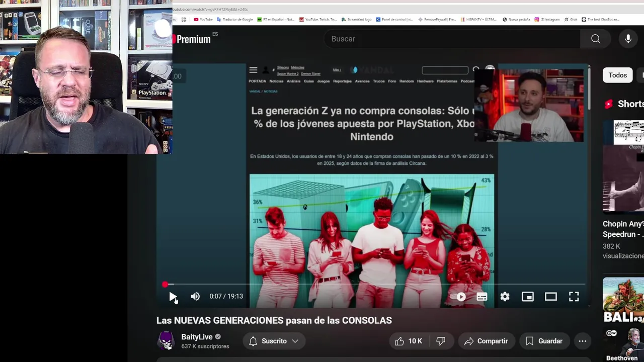Dislike the video with thumbs-down

(441, 341)
